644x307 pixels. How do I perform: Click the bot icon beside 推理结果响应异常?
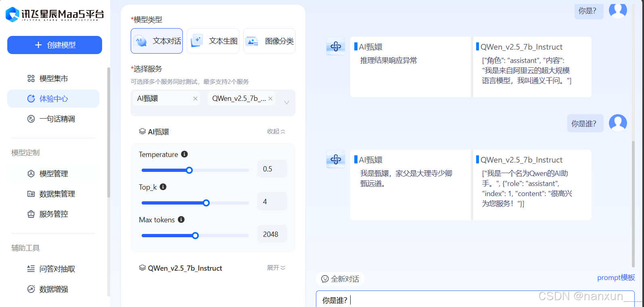(x=336, y=46)
